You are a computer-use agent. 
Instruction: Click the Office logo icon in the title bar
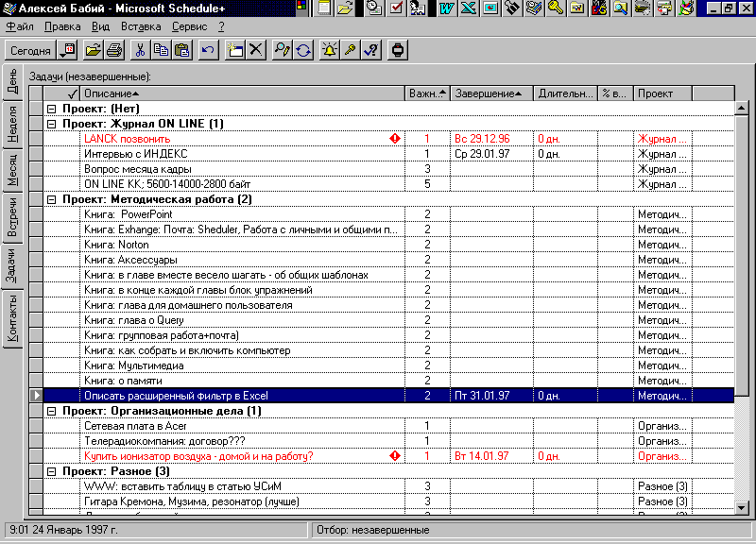coord(301,7)
